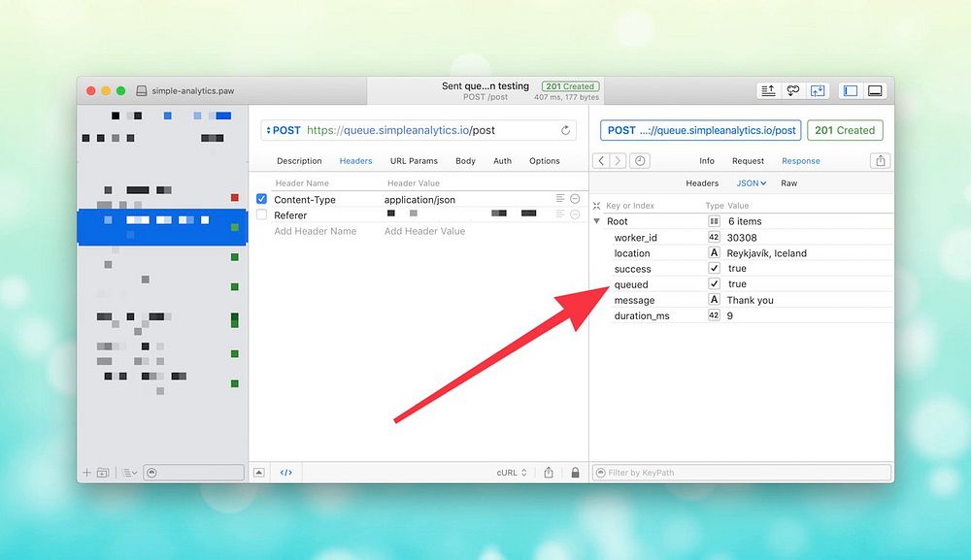Switch to the Auth tab
The image size is (971, 560).
(502, 161)
